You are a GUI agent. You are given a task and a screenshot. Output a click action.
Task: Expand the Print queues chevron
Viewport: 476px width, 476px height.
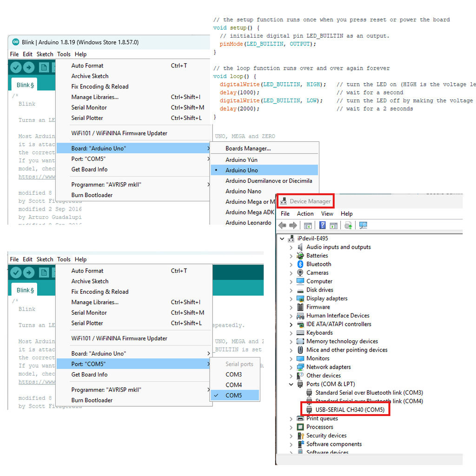click(291, 419)
